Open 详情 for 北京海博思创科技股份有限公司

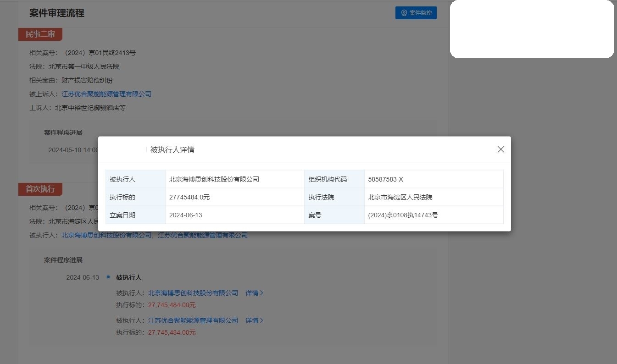point(254,293)
